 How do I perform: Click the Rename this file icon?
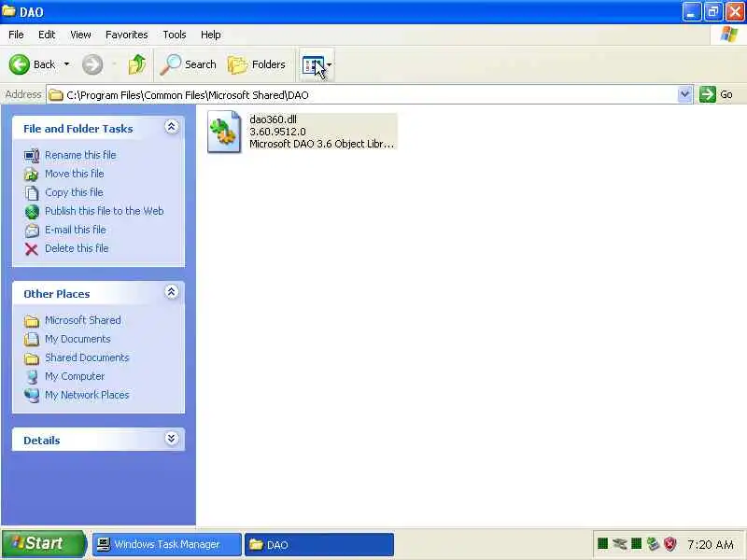click(x=32, y=155)
